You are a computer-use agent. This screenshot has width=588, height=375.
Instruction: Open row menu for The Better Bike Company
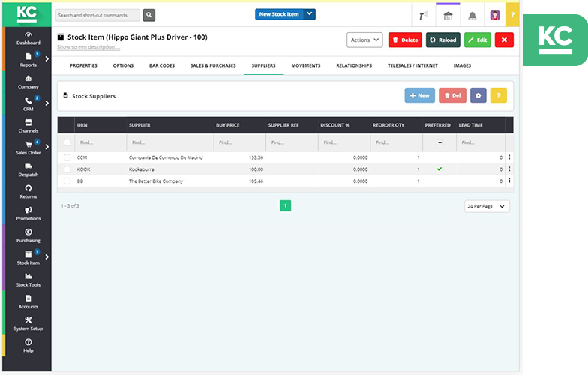tap(509, 181)
